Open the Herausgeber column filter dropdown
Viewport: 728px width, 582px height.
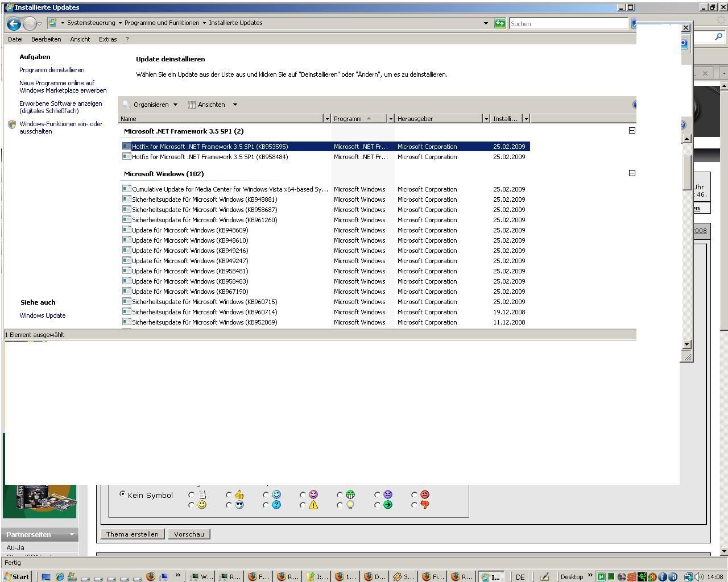pyautogui.click(x=486, y=119)
